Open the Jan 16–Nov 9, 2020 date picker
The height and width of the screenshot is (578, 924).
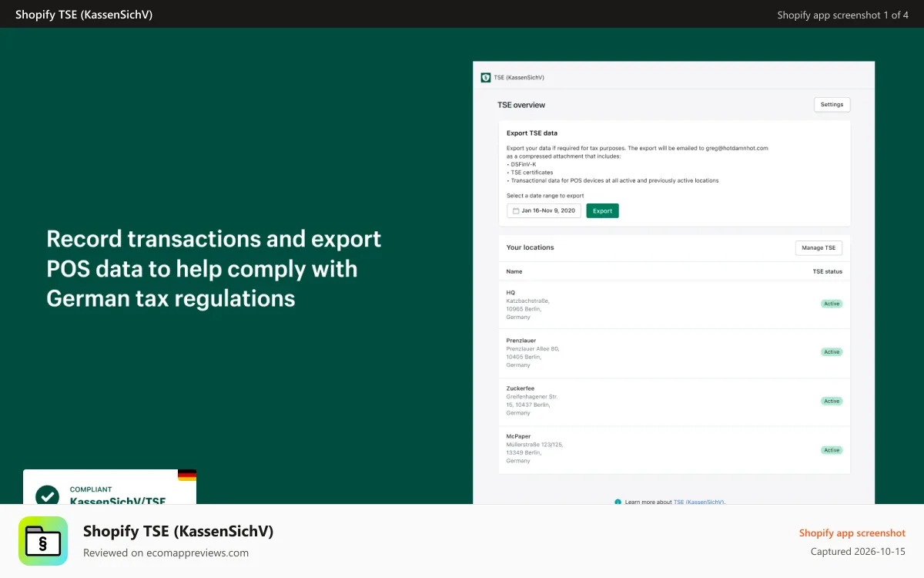coord(544,210)
